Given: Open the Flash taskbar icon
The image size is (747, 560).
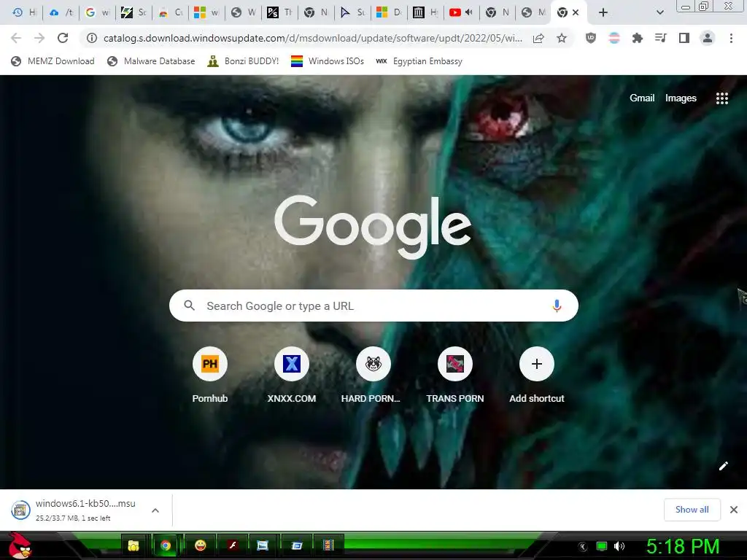Looking at the screenshot, I should (233, 545).
